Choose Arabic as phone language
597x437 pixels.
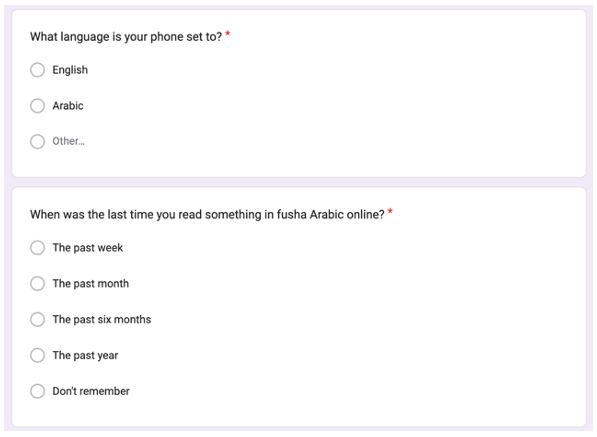click(x=37, y=106)
